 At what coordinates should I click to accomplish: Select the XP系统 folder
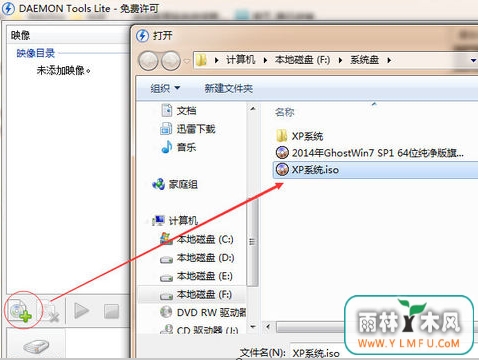tap(299, 136)
